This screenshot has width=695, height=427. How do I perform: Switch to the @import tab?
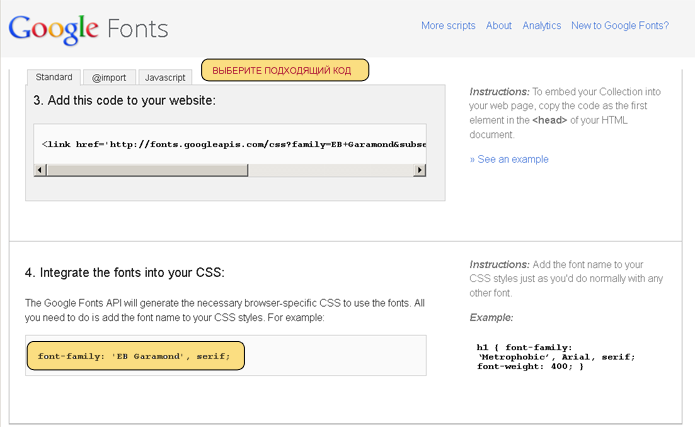pos(109,78)
